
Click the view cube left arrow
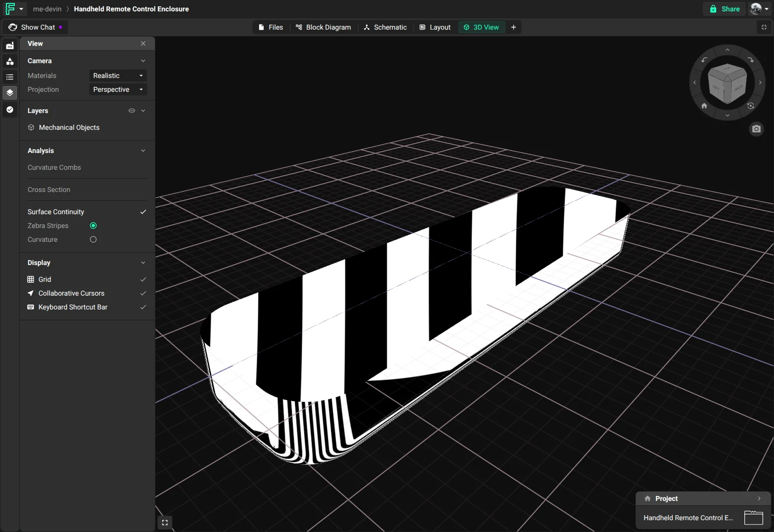click(695, 82)
